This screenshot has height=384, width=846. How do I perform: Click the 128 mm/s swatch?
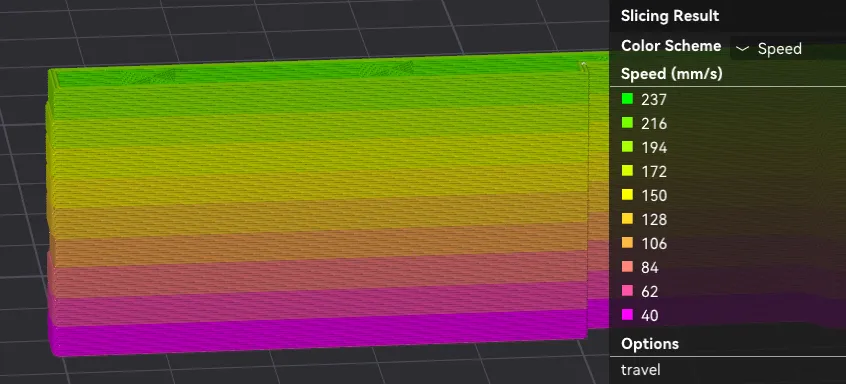627,219
